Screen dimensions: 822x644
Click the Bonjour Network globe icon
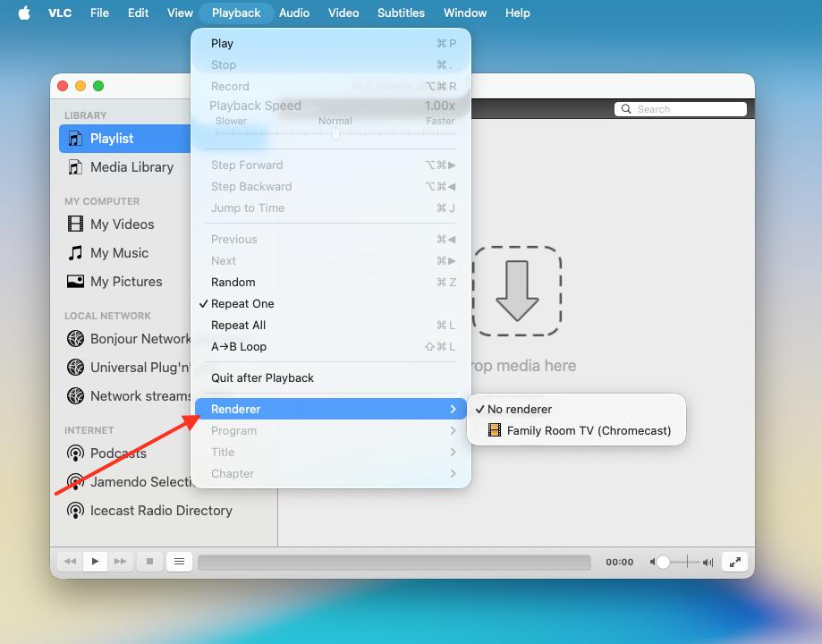coord(75,339)
